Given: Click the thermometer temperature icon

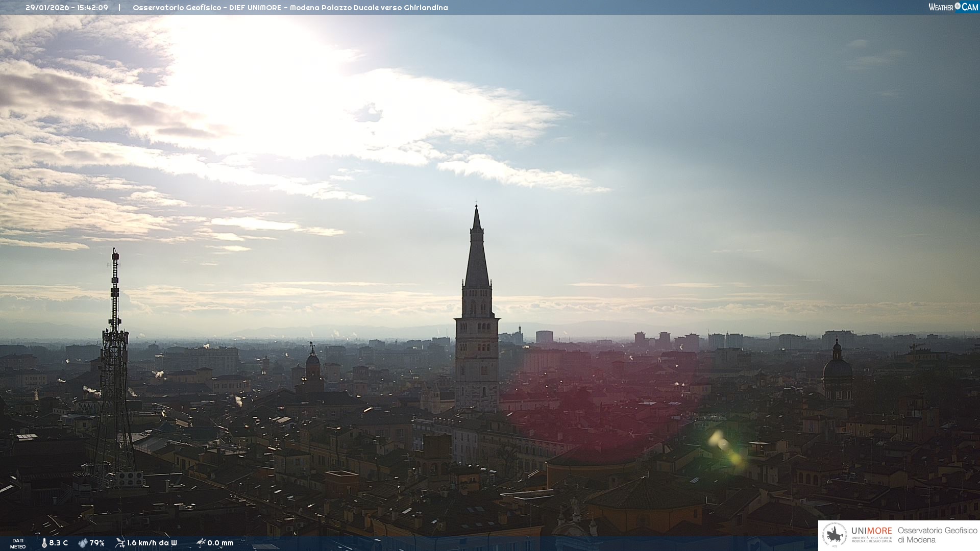Looking at the screenshot, I should click(44, 543).
